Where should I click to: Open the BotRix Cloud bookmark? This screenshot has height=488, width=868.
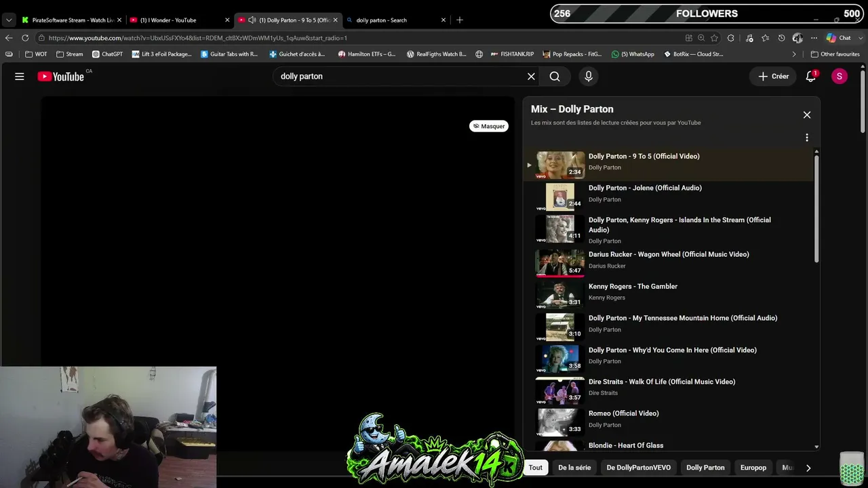[694, 54]
